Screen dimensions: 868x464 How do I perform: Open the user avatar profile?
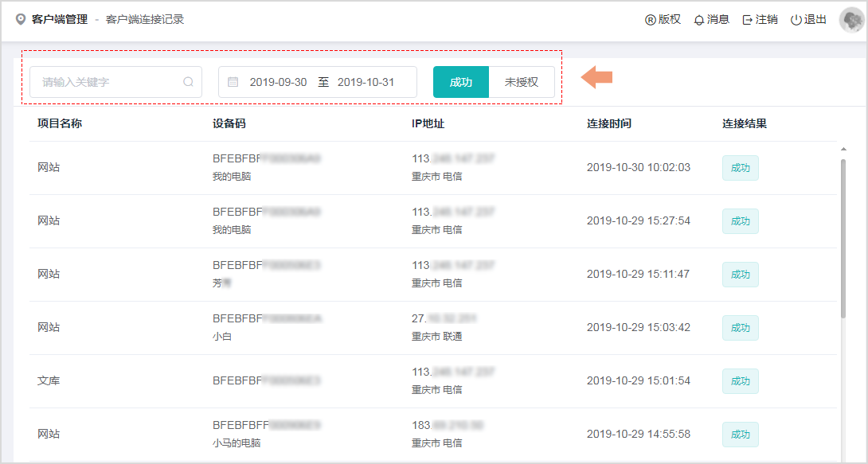[851, 20]
